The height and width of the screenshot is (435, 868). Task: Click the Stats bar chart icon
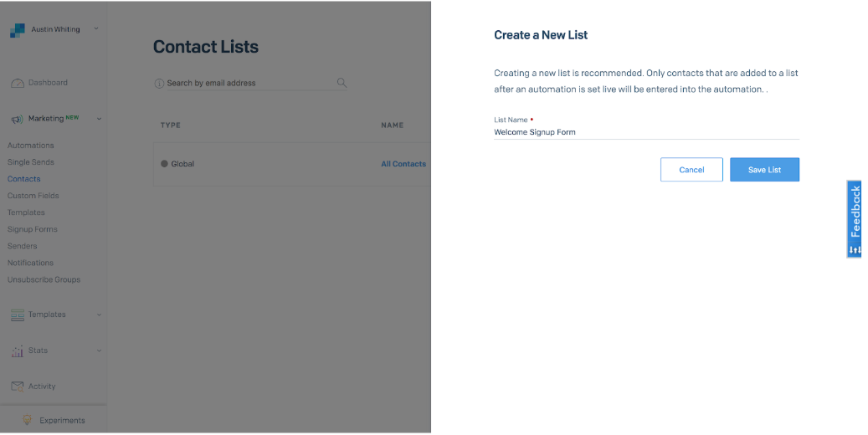click(x=17, y=351)
